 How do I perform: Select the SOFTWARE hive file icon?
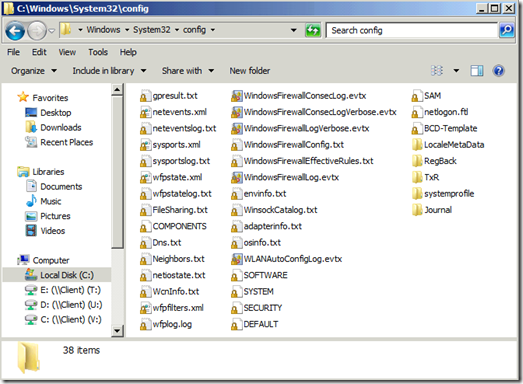coord(236,275)
